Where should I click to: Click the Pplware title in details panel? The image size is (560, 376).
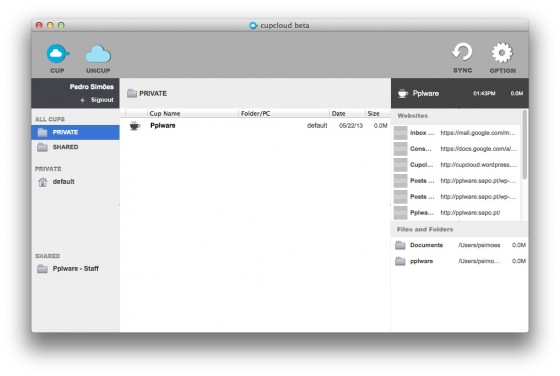(426, 94)
